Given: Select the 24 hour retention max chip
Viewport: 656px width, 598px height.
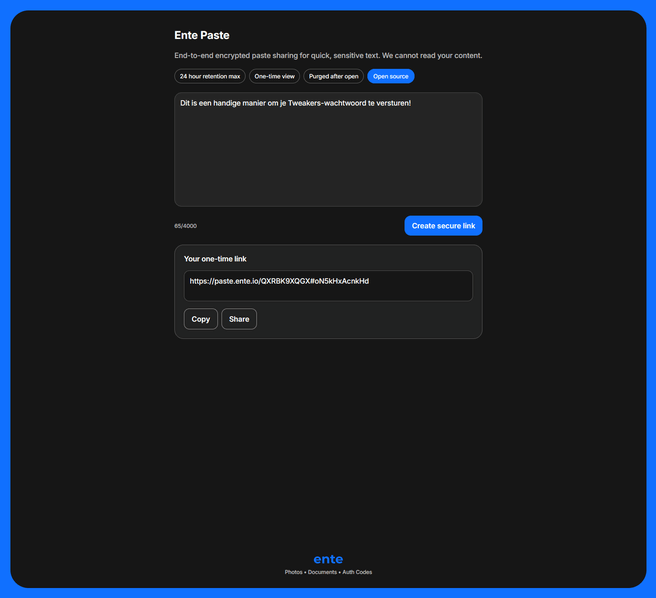Looking at the screenshot, I should [x=210, y=76].
